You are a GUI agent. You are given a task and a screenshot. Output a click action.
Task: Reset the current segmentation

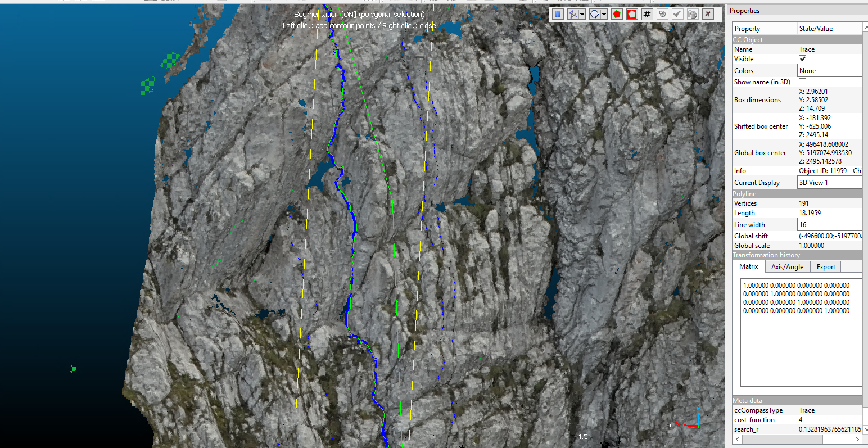pyautogui.click(x=662, y=14)
